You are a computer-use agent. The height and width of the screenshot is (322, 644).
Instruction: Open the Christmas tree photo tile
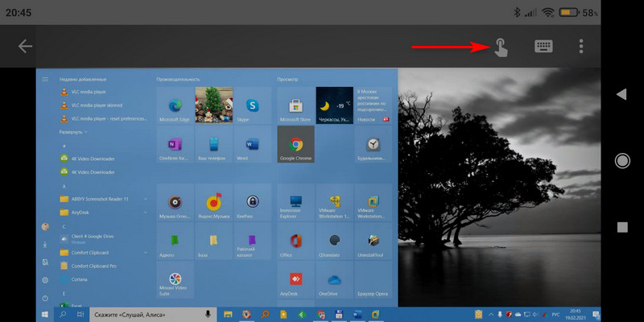pos(214,105)
